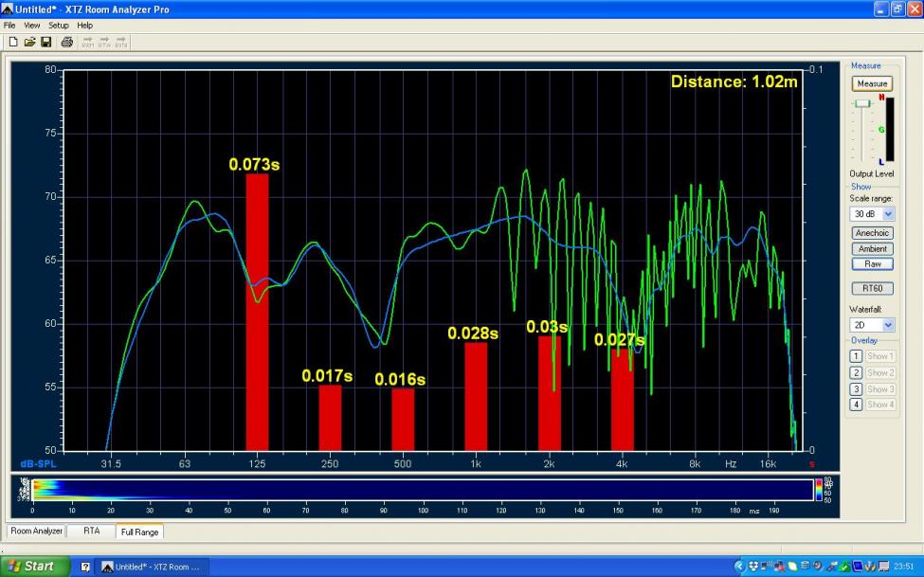Click the New document toolbar icon
Screen dimensions: 924x577
(13, 42)
